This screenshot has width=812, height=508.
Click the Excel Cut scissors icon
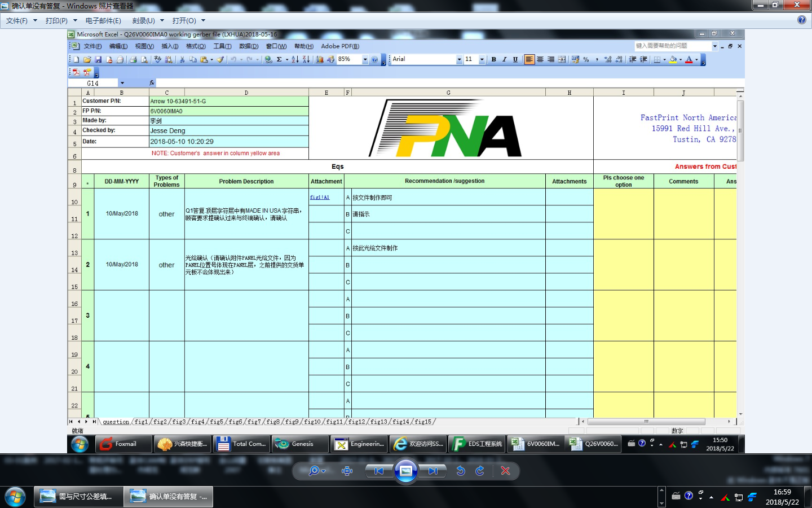click(x=182, y=59)
